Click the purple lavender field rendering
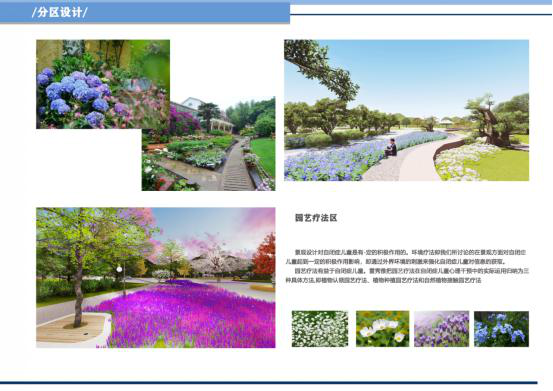The image size is (553, 391). coord(156,277)
